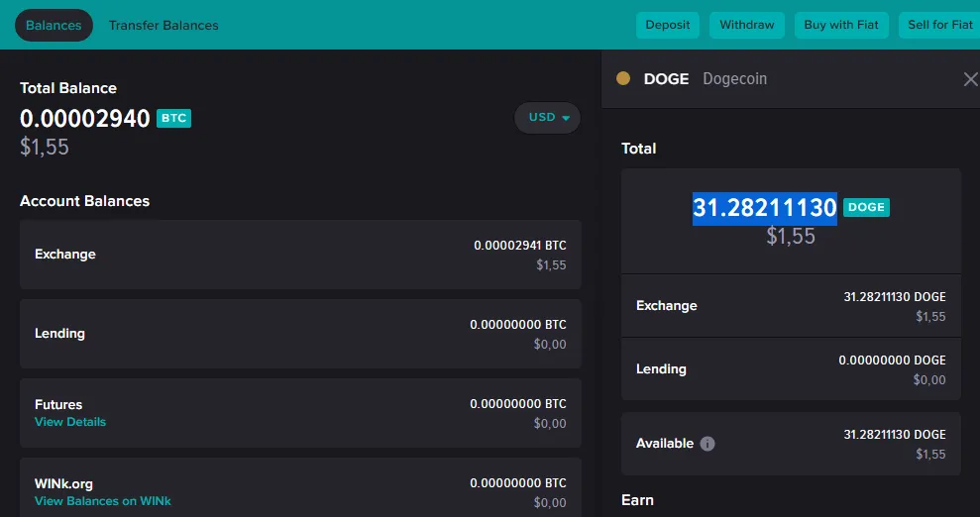This screenshot has height=517, width=980.
Task: Click the DOGE badge beside total amount
Action: click(x=866, y=207)
